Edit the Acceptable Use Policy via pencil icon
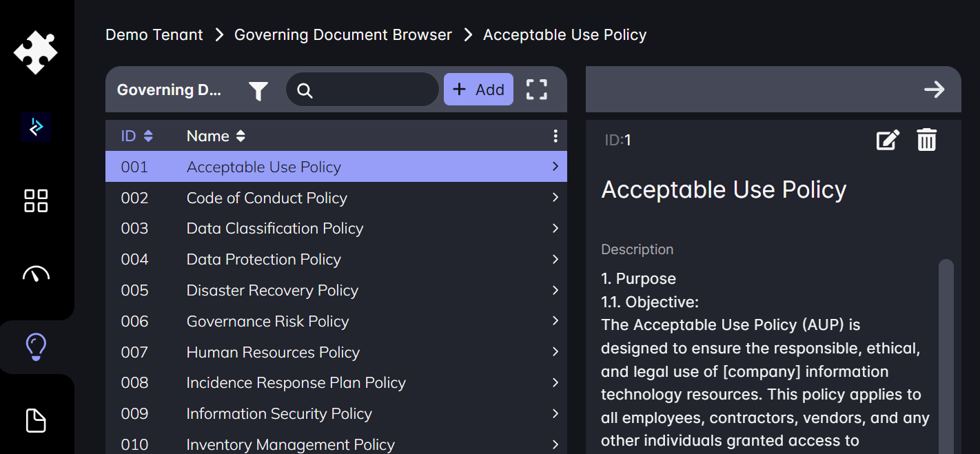 888,139
